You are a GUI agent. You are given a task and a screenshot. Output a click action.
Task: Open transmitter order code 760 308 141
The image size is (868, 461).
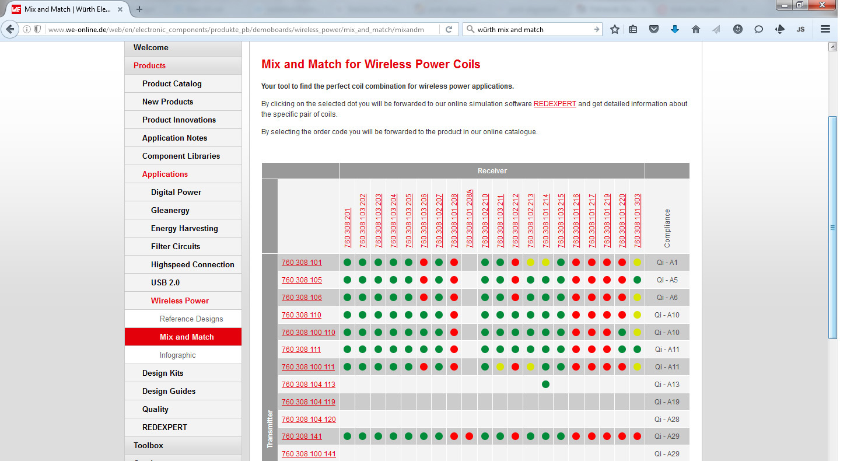click(x=302, y=436)
